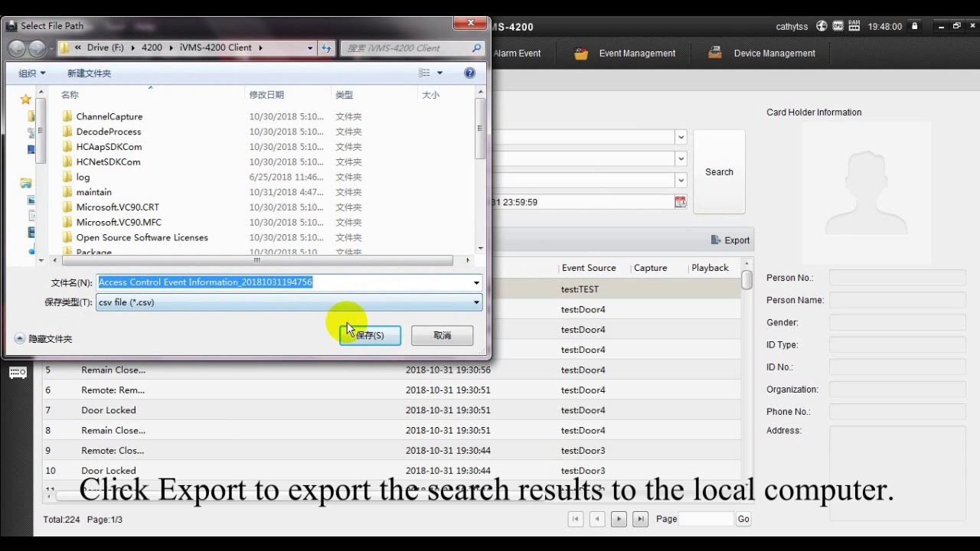Viewport: 980px width, 551px height.
Task: Open the ChannelCapture folder
Action: coord(109,116)
